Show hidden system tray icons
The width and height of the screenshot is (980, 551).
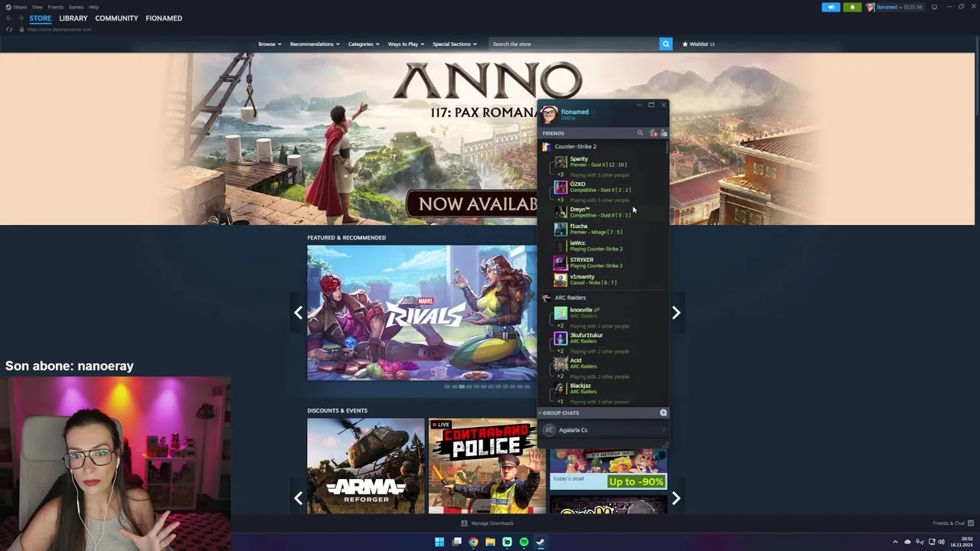pos(895,542)
